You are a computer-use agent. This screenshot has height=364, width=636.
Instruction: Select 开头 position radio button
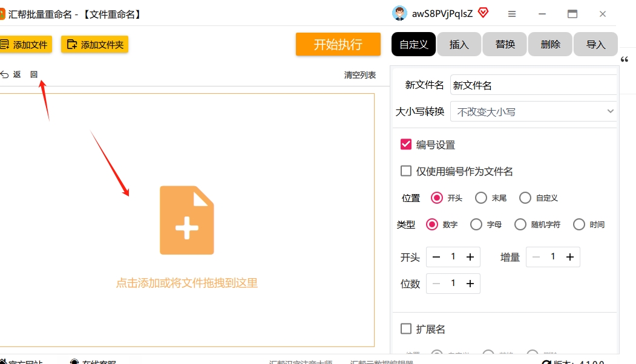point(436,198)
